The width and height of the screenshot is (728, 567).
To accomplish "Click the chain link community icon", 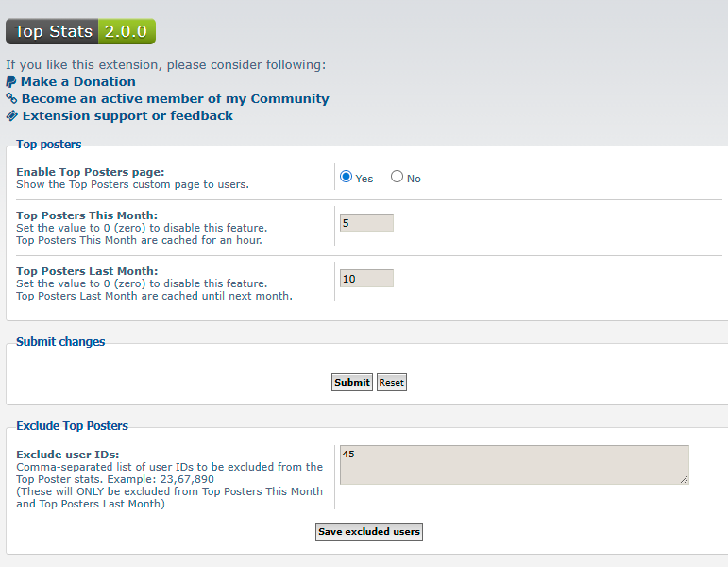I will coord(11,98).
